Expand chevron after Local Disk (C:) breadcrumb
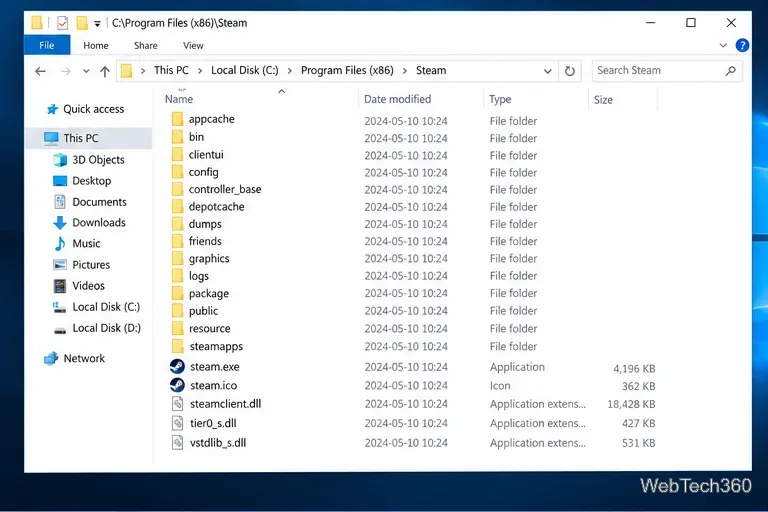768x512 pixels. coord(290,71)
